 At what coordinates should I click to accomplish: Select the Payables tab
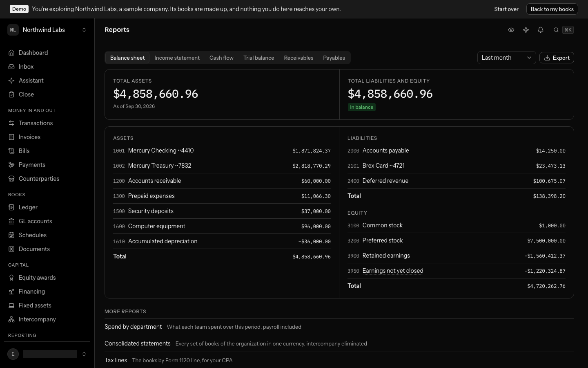coord(334,58)
